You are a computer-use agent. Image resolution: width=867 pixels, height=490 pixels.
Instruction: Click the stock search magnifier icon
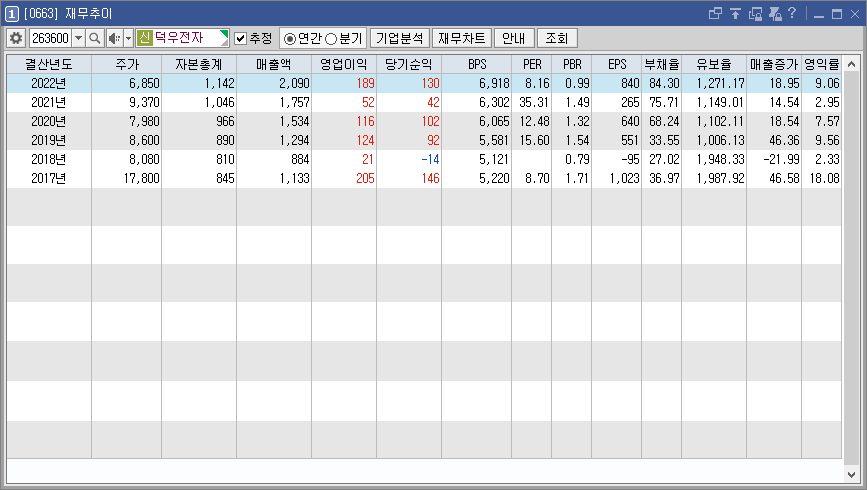coord(95,38)
